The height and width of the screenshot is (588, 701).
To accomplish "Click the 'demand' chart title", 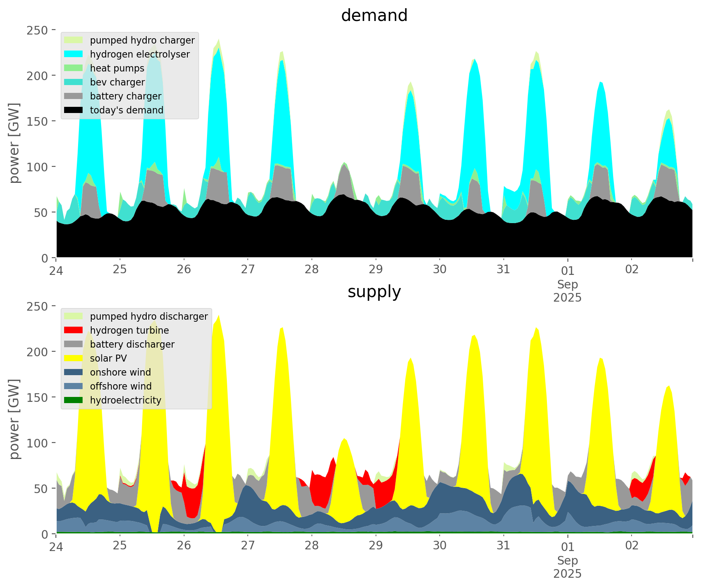I will pos(374,16).
